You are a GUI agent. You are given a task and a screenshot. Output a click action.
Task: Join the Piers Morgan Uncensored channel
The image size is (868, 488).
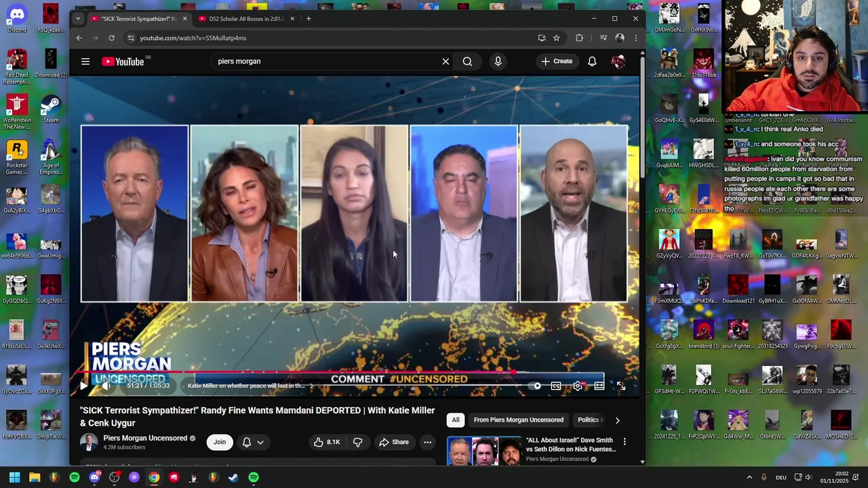point(220,442)
